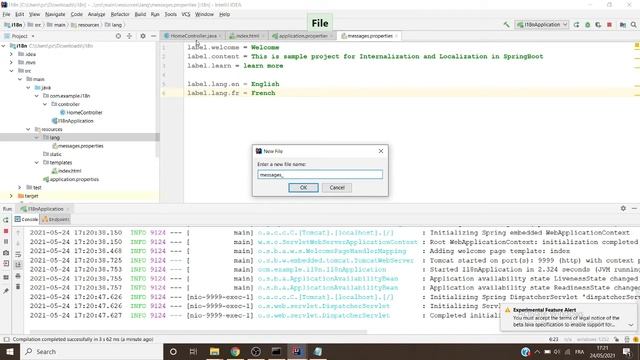
Task: Click the new file name input field
Action: click(x=320, y=175)
